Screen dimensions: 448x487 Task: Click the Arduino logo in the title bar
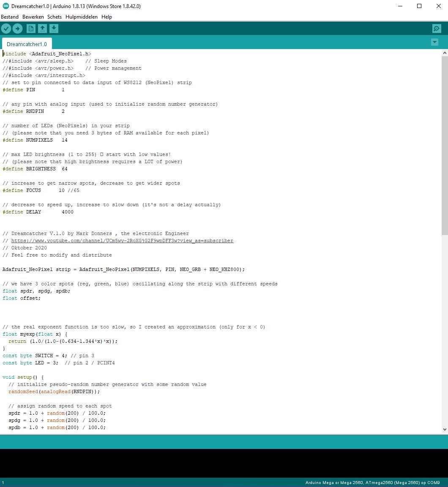(x=5, y=6)
